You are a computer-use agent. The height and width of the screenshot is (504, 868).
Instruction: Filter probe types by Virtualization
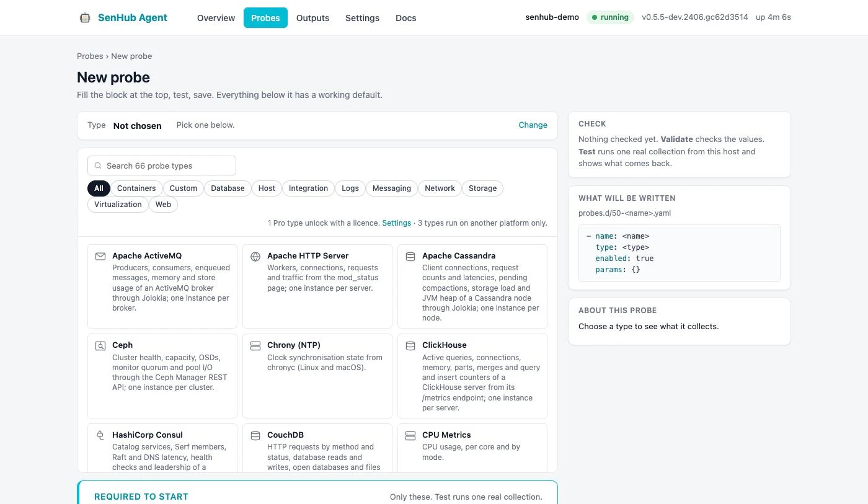118,205
